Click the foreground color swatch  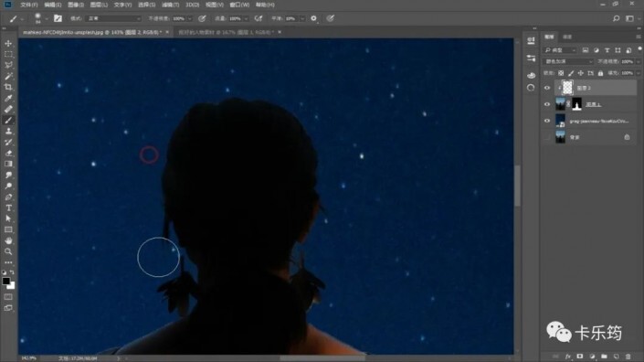[x=5, y=281]
